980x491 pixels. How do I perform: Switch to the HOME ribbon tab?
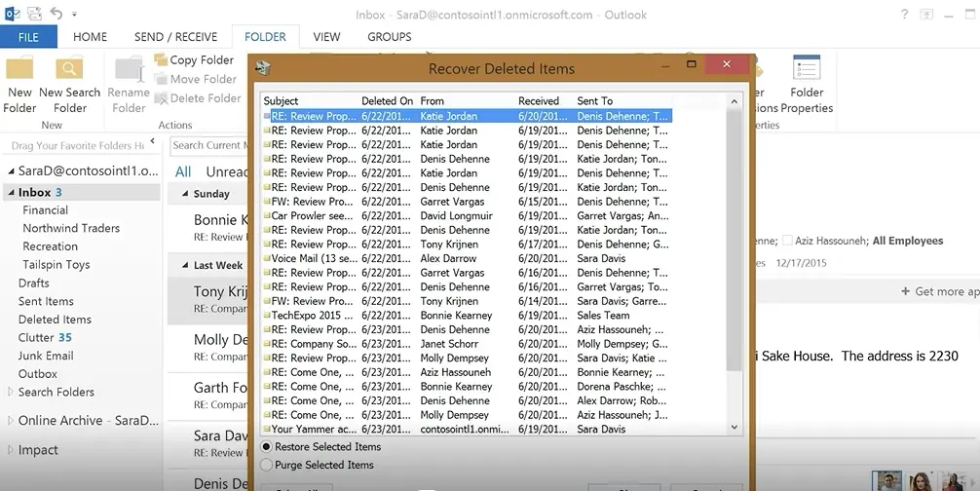click(90, 37)
